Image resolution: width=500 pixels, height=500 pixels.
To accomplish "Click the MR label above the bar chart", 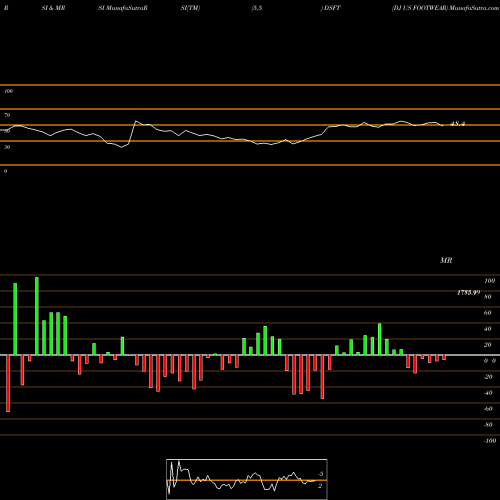I will (446, 260).
